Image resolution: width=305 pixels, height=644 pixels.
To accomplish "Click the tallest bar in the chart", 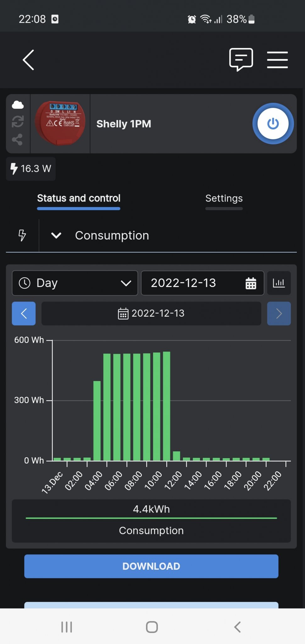I will pos(167,406).
